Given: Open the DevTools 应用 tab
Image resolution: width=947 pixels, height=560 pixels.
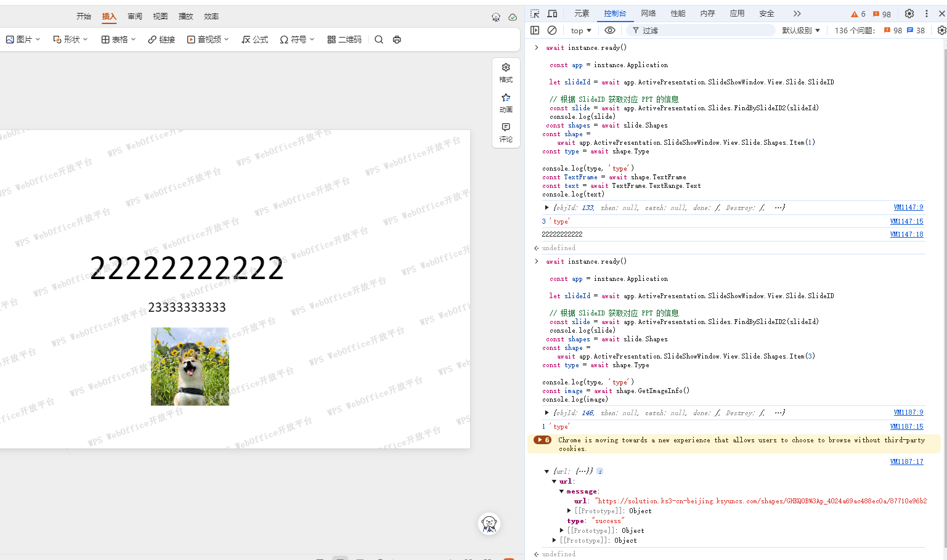Looking at the screenshot, I should tap(737, 14).
